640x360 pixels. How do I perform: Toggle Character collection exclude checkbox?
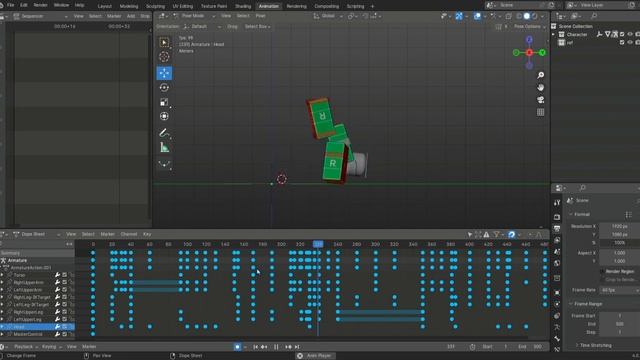pos(622,34)
